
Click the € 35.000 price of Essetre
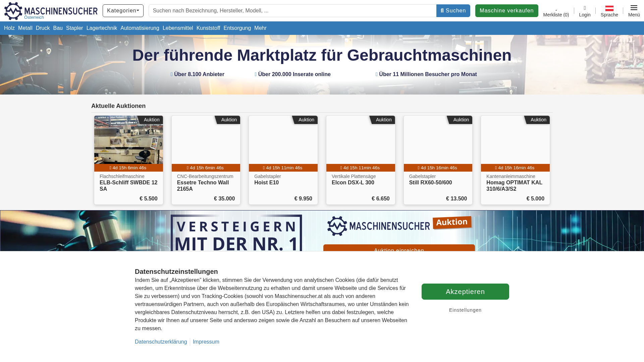pyautogui.click(x=224, y=199)
